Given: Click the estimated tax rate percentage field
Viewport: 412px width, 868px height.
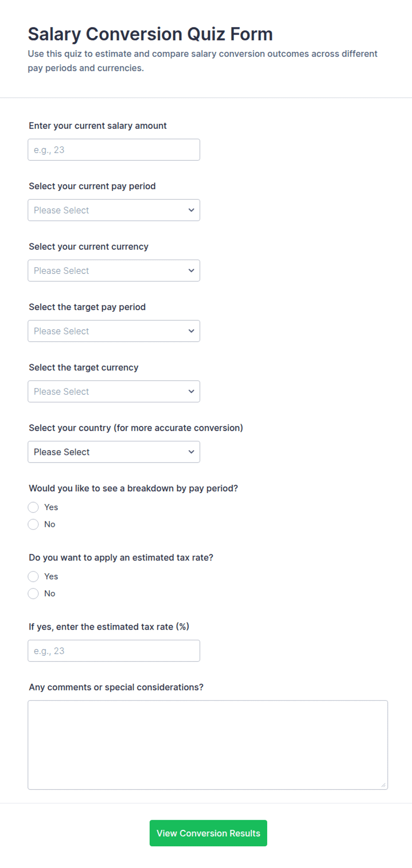Looking at the screenshot, I should pos(114,651).
